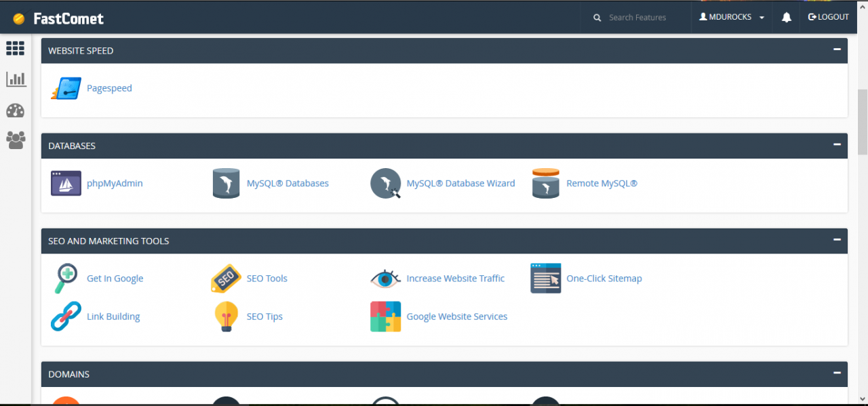Open the Get In Google magnifier icon

coord(66,279)
